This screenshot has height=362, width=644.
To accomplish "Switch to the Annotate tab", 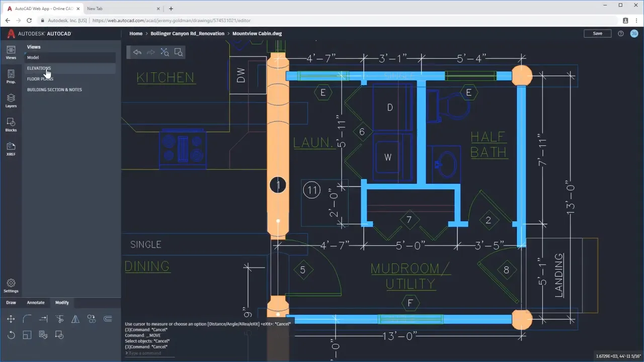I will (36, 303).
